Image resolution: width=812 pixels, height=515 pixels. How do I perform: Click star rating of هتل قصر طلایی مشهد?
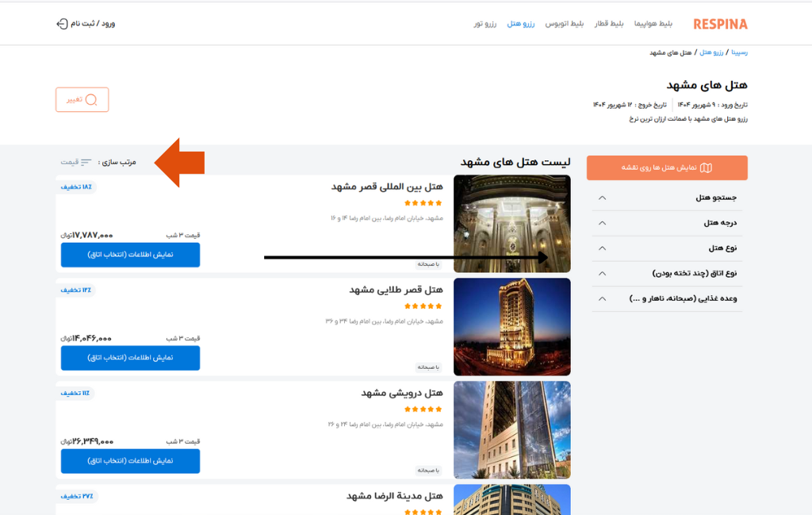coord(423,306)
